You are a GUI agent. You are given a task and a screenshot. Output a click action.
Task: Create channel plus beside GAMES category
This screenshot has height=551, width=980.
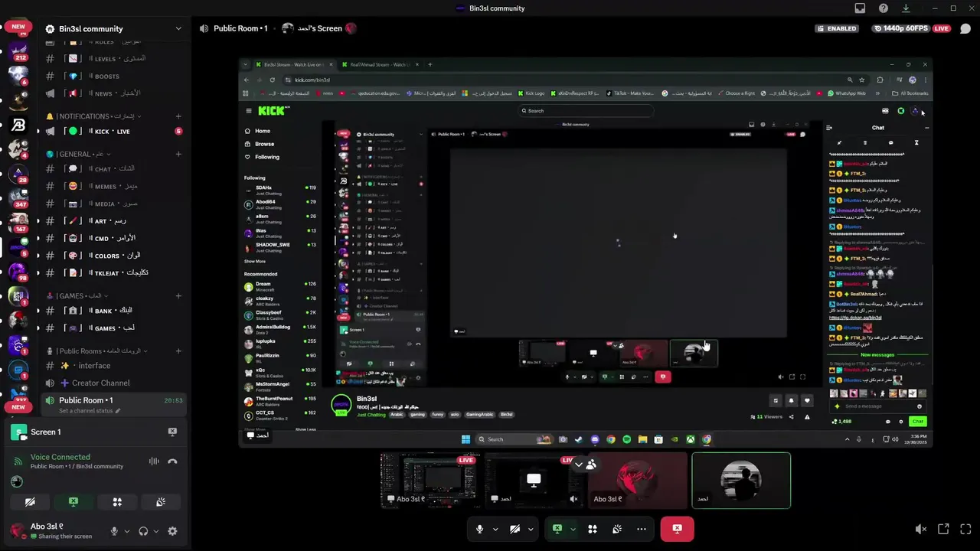click(x=178, y=295)
